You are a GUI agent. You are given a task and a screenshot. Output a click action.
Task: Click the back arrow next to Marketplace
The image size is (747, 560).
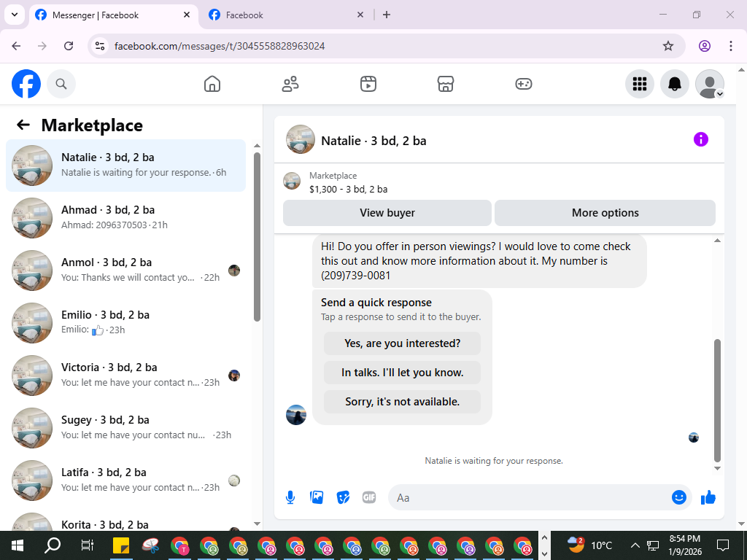click(x=23, y=125)
